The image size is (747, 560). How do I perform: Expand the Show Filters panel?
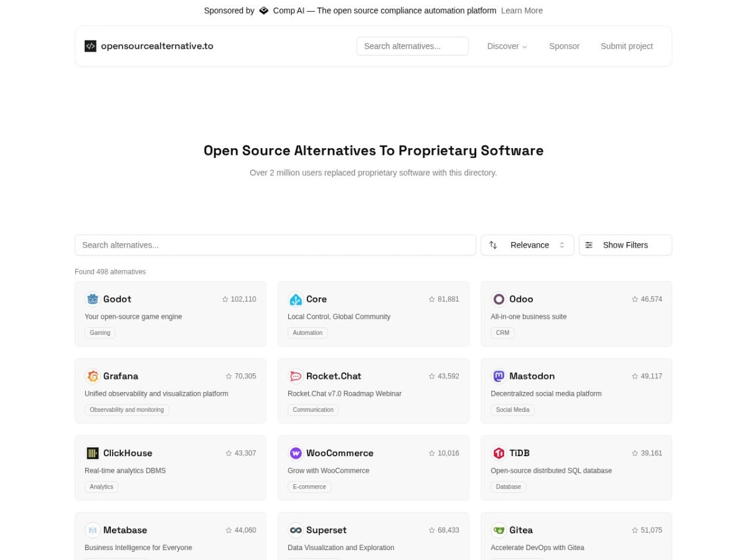[624, 245]
